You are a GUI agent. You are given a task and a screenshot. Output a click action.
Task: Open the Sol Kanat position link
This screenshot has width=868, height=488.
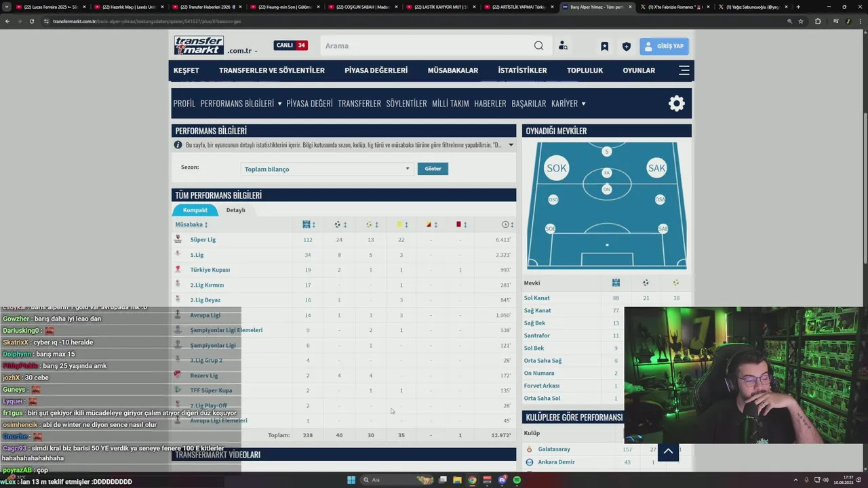(x=537, y=298)
